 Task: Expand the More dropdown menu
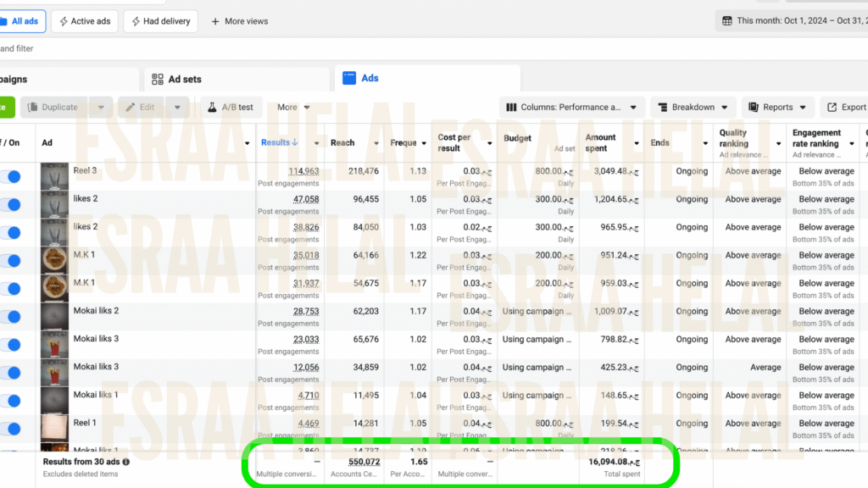293,108
